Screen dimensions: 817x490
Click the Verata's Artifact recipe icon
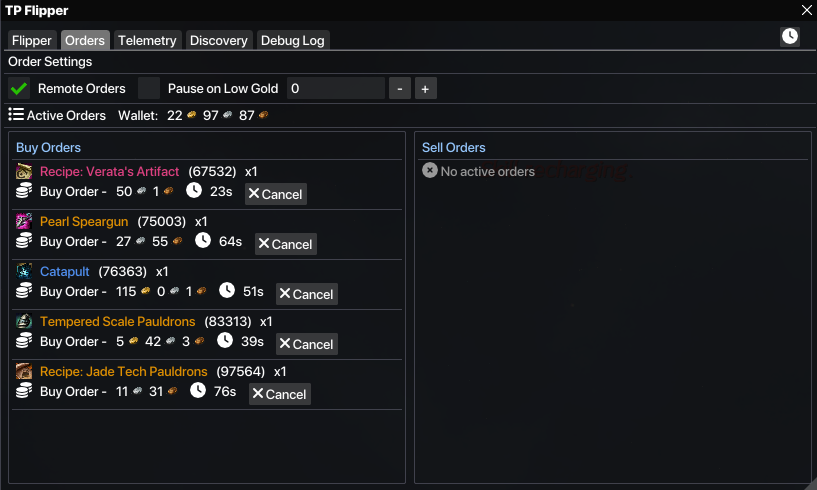(24, 172)
